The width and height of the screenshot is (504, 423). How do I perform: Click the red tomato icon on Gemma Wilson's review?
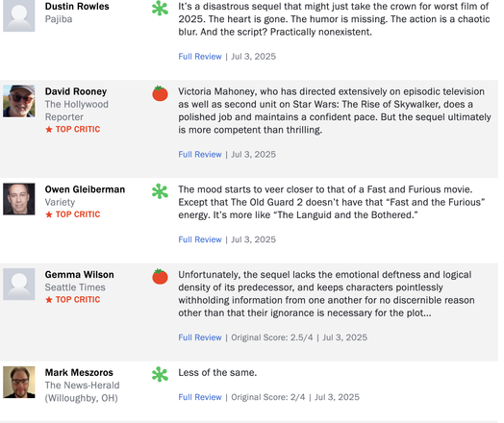coord(160,277)
